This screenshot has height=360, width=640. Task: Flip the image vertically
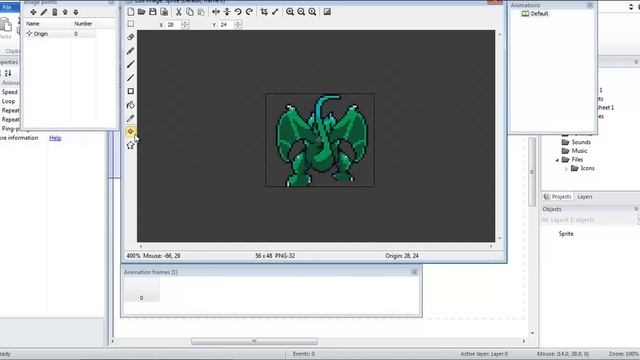point(227,12)
